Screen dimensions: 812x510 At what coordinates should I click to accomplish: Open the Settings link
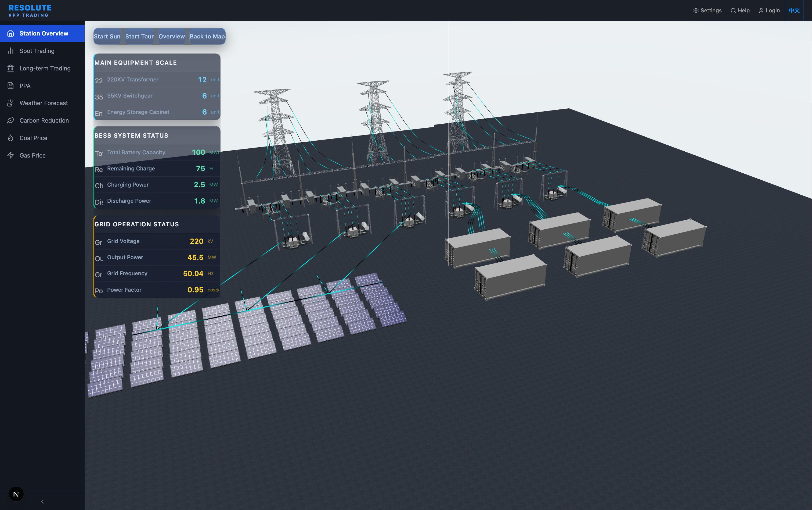(707, 10)
